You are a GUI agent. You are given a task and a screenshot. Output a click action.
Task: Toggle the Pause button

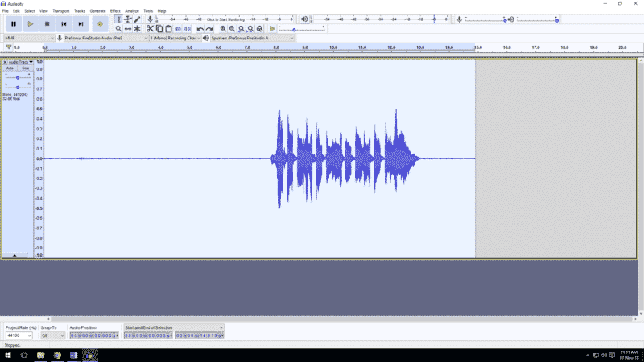coord(14,24)
